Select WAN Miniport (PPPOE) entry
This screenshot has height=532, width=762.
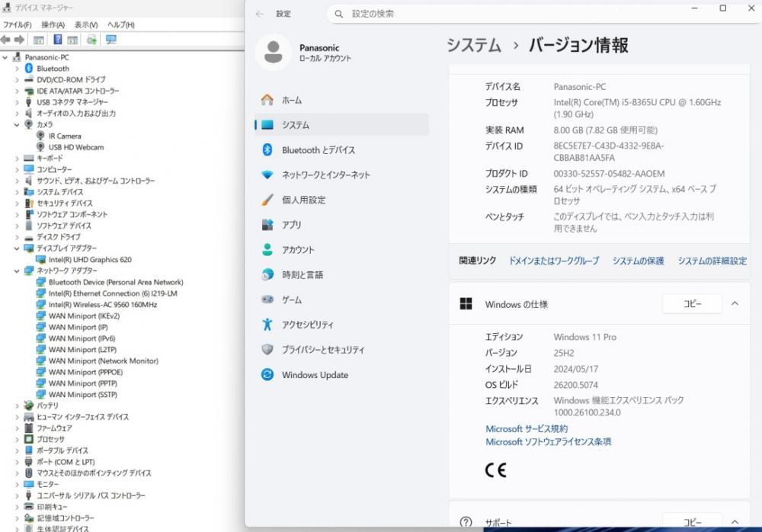click(85, 373)
